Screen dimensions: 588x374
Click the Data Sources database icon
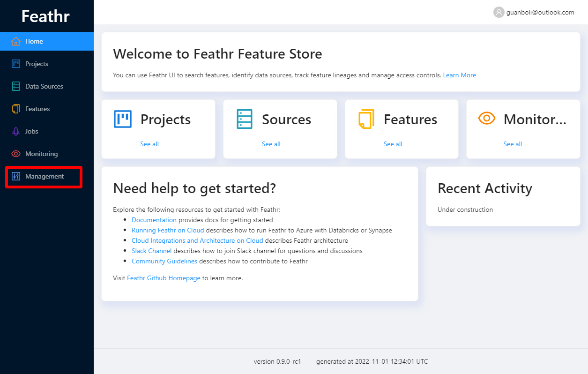coord(16,86)
